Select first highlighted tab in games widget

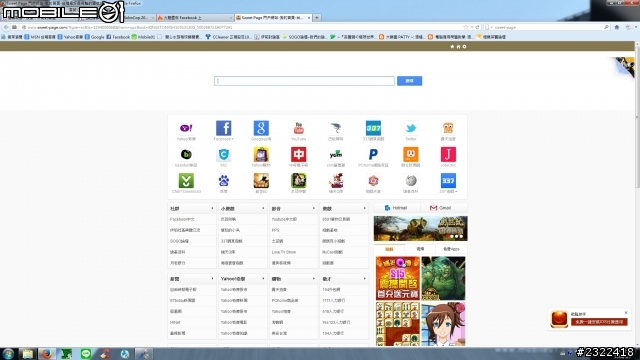389,249
